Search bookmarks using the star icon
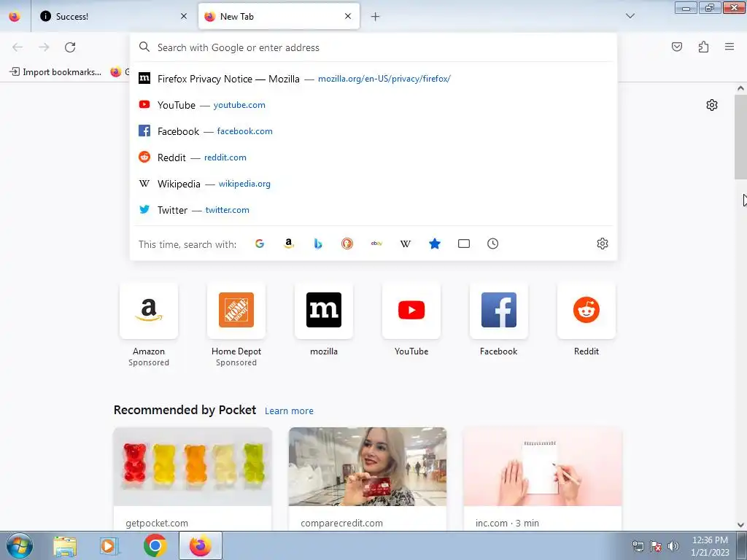 point(435,244)
